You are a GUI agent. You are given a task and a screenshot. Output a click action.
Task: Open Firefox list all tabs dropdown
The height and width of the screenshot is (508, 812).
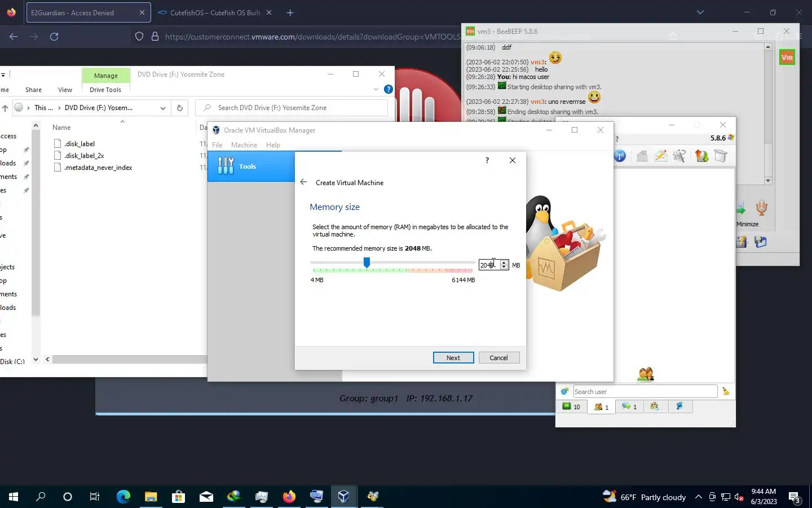tap(700, 12)
